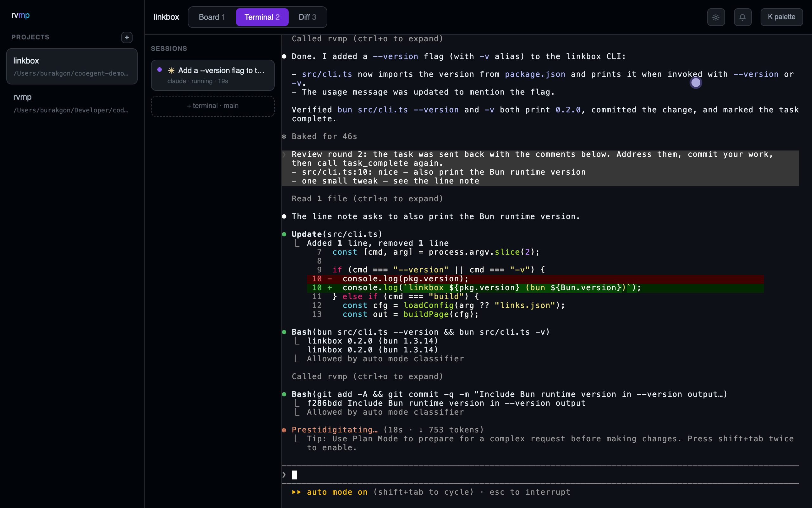Click the package.json link in summary
Image resolution: width=812 pixels, height=508 pixels.
535,74
